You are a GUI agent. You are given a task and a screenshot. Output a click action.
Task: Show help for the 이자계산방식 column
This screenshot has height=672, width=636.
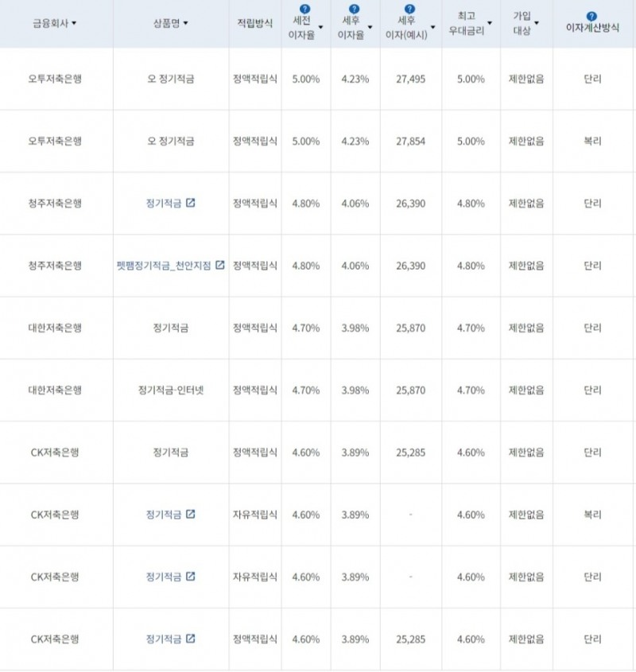(x=591, y=15)
